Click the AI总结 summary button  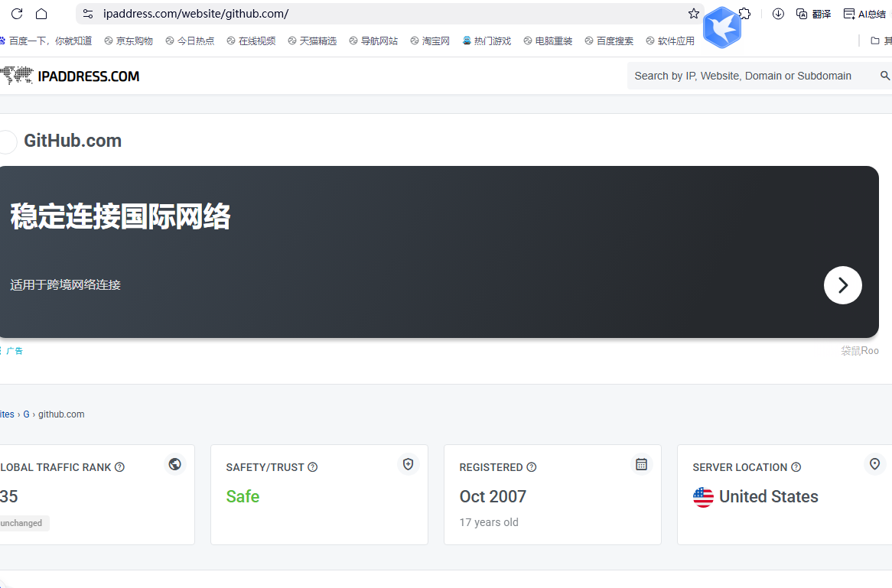(x=864, y=14)
